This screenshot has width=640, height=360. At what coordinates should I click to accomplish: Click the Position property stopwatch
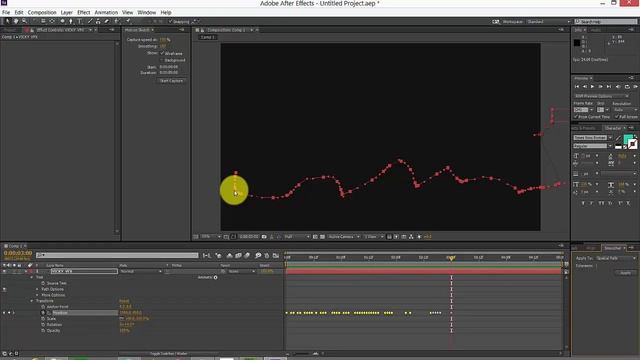(x=43, y=313)
